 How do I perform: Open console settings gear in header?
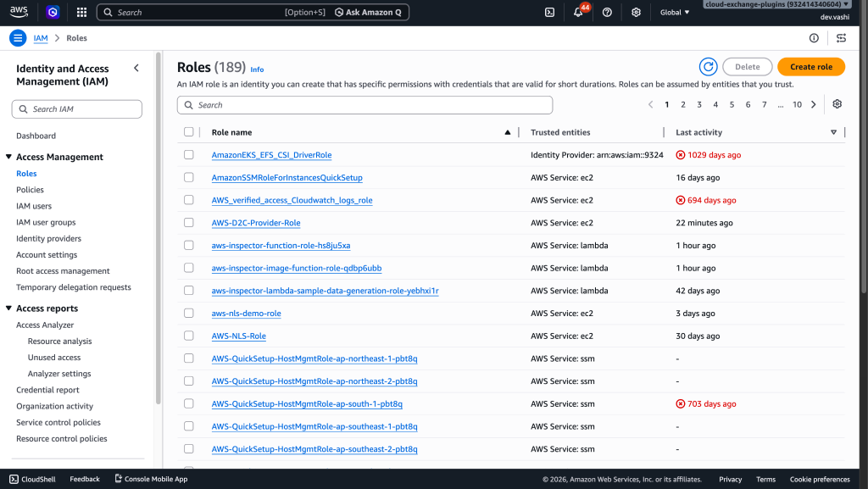(636, 12)
